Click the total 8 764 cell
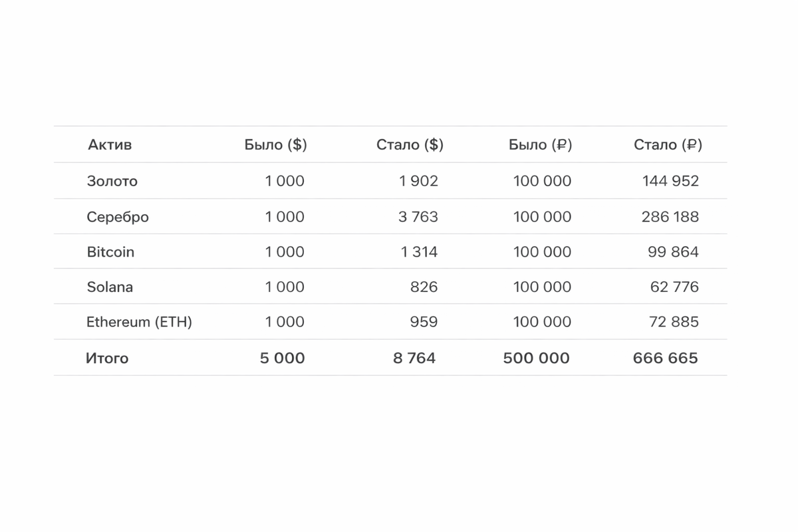The height and width of the screenshot is (532, 798). click(x=414, y=358)
